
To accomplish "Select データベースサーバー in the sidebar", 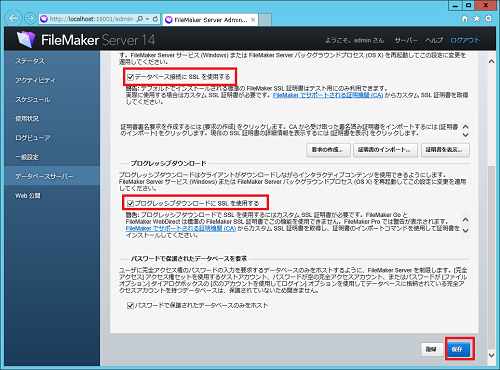I will 52,176.
